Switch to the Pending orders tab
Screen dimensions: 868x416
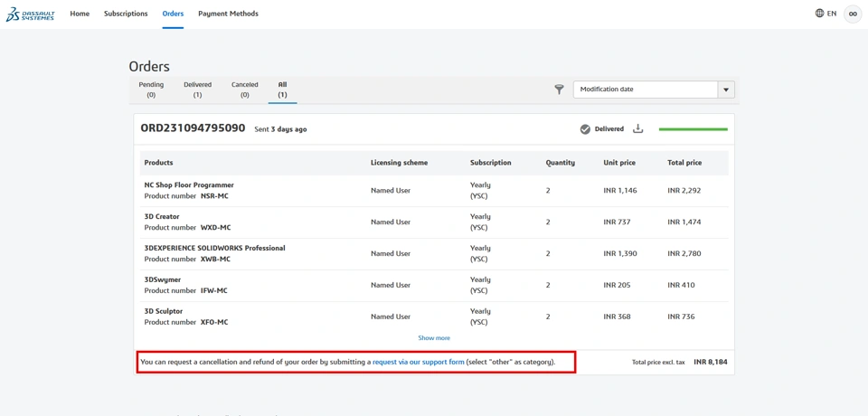(151, 89)
